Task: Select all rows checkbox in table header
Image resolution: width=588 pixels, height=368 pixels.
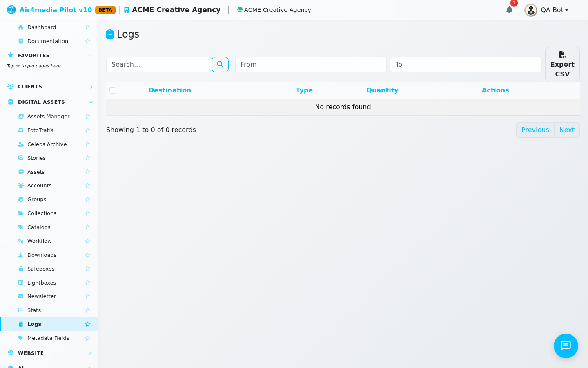Action: pyautogui.click(x=113, y=90)
